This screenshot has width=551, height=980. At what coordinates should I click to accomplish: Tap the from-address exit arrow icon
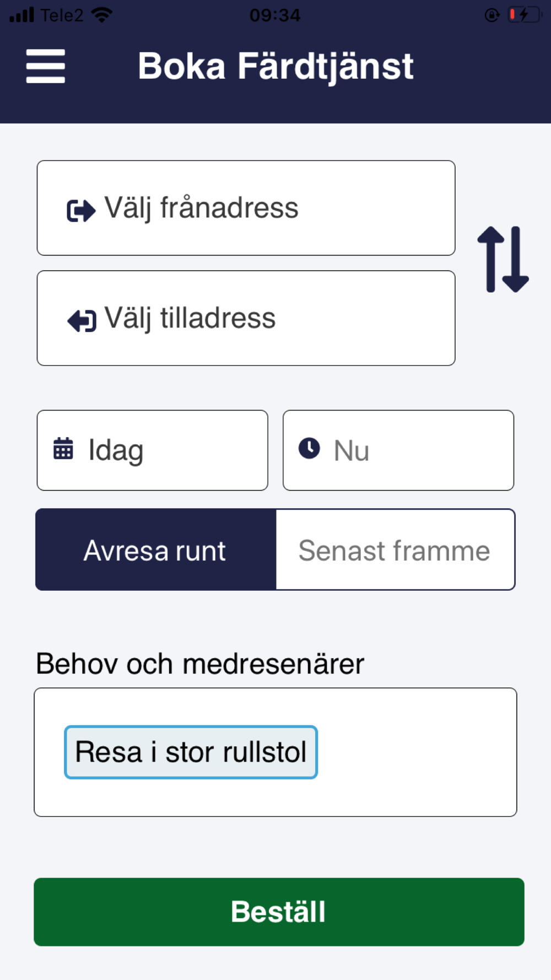pyautogui.click(x=81, y=210)
